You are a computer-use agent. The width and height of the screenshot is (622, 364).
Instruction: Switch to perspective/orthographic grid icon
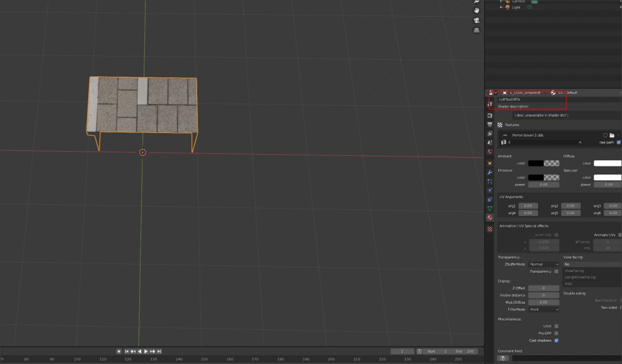click(x=476, y=30)
